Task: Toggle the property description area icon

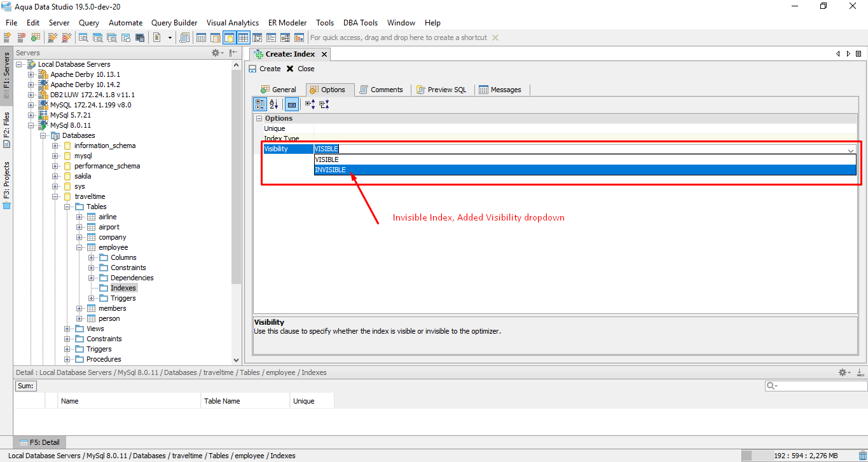Action: point(291,104)
